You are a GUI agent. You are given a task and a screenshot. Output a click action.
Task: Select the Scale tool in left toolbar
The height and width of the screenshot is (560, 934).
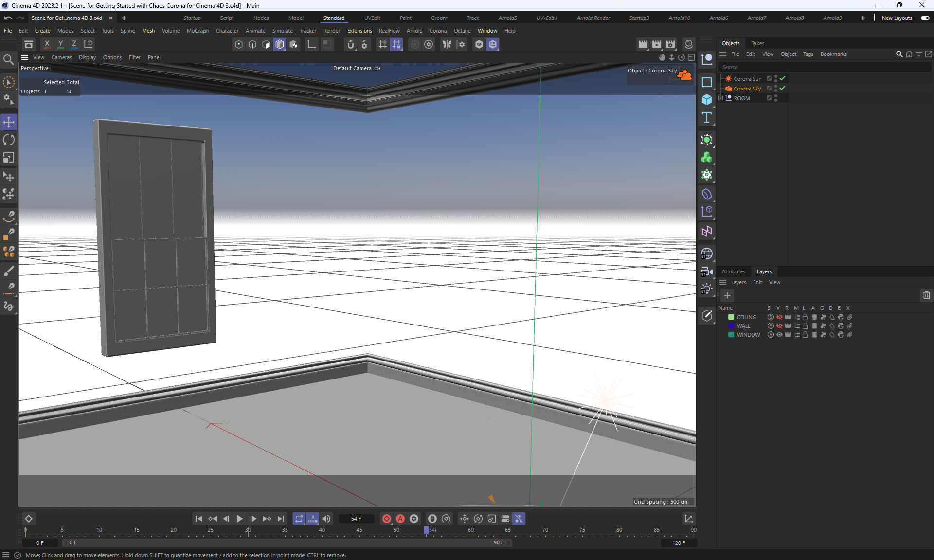[9, 158]
